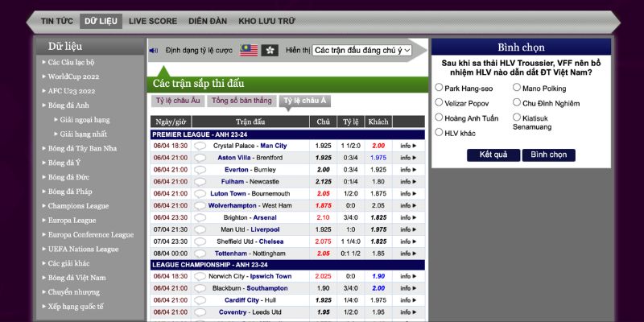Open the Hiển thị matches dropdown
Screen dimensions: 644x322
point(361,50)
